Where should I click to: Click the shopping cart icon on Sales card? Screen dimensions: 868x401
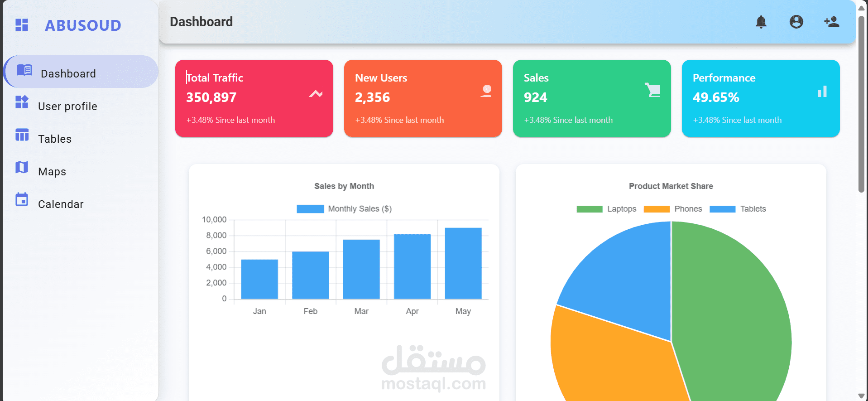point(653,90)
